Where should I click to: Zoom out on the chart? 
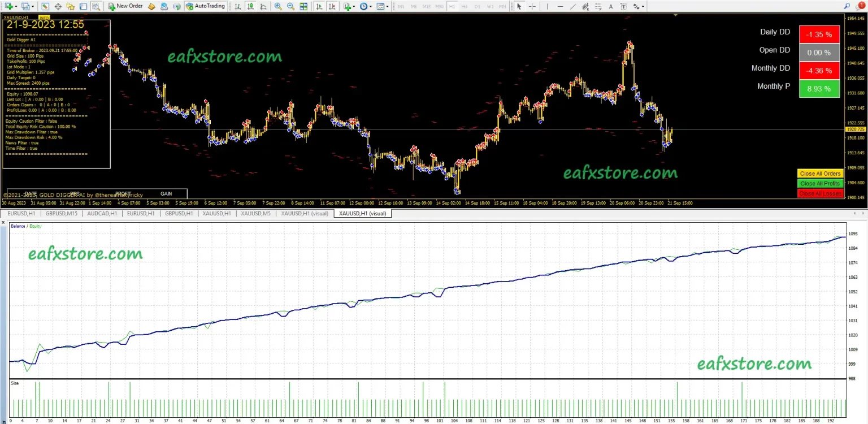coord(291,6)
